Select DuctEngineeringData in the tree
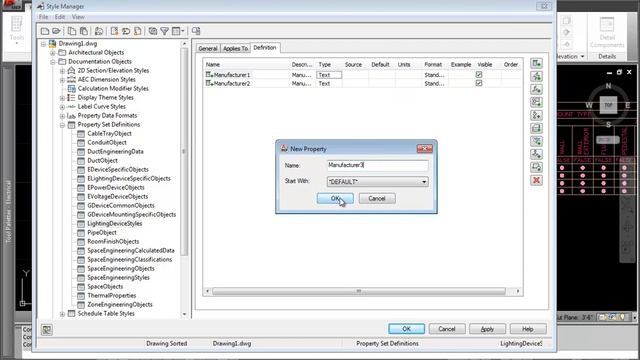 pos(115,151)
